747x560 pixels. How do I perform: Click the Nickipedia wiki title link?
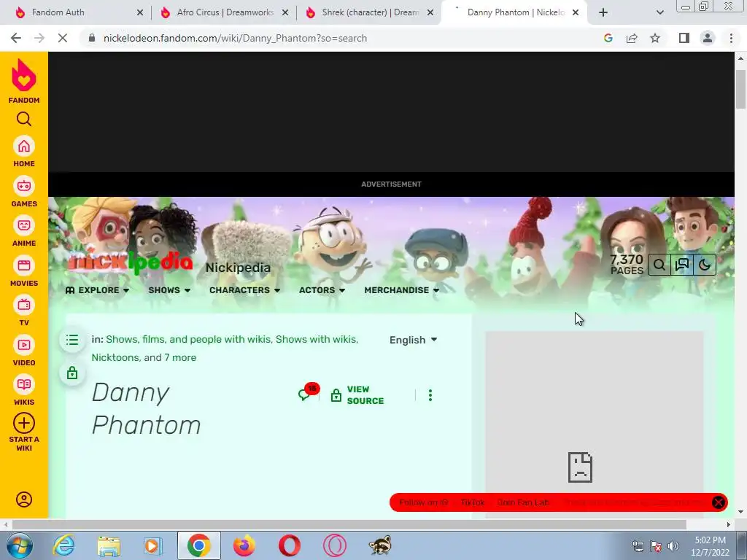[x=239, y=268]
